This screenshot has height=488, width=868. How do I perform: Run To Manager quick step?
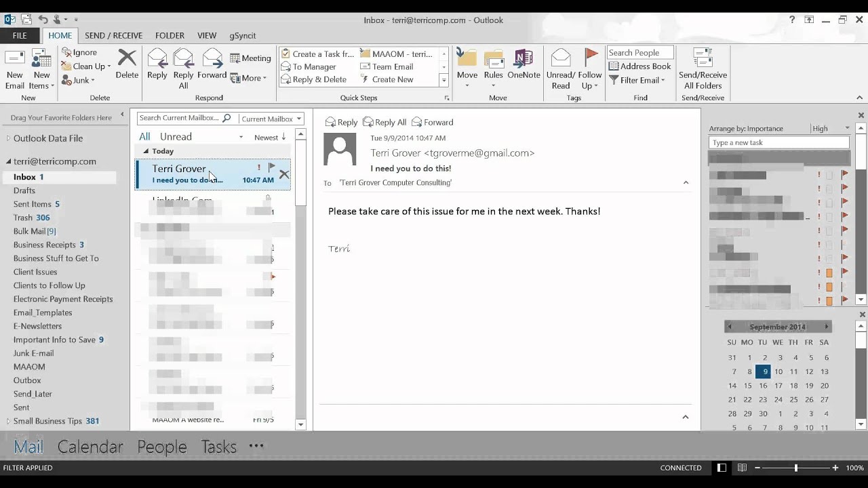309,66
